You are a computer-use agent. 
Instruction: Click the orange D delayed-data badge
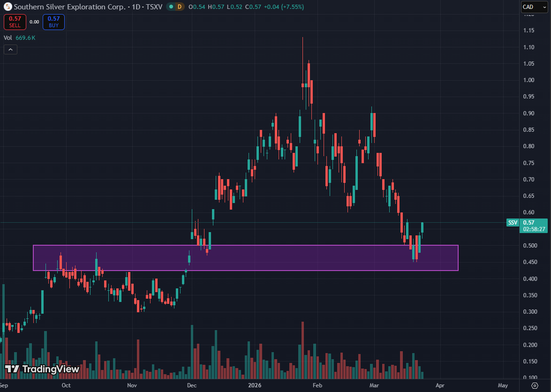180,7
